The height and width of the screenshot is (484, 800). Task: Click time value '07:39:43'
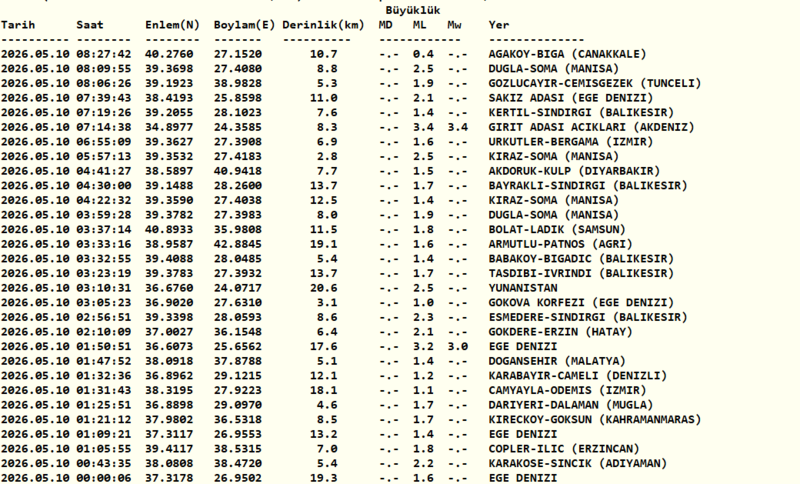coord(104,98)
